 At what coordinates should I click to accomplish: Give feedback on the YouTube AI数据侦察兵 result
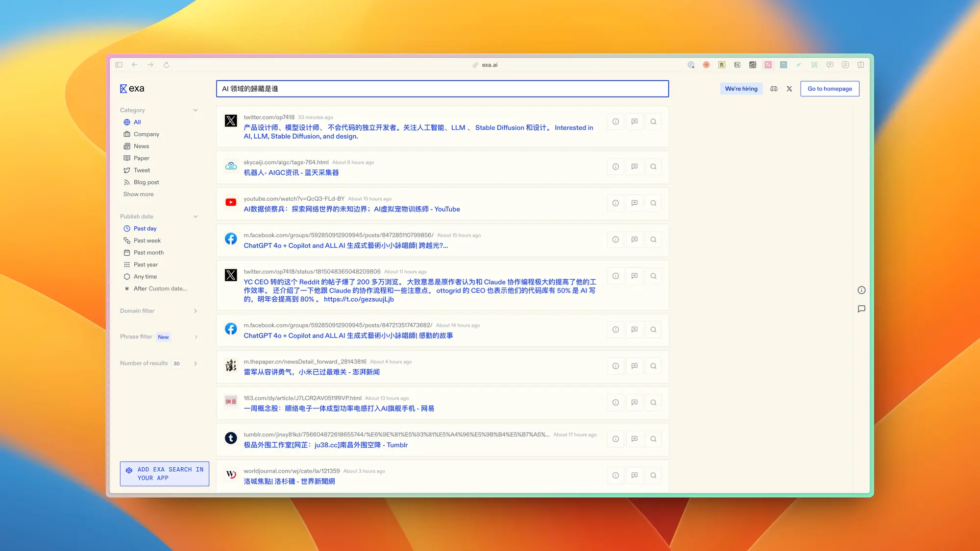(634, 203)
